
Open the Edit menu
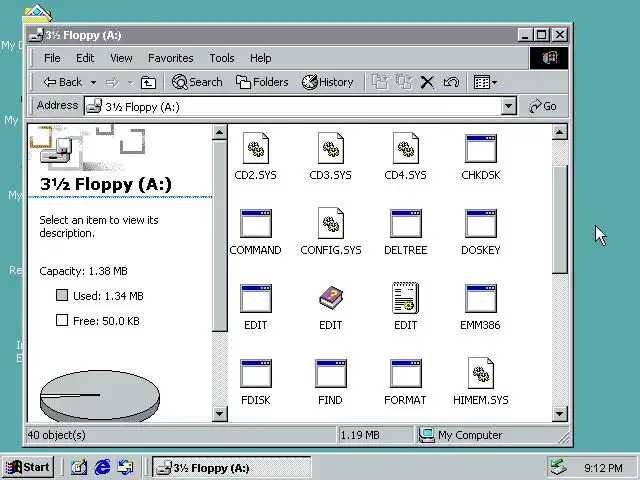click(x=85, y=58)
